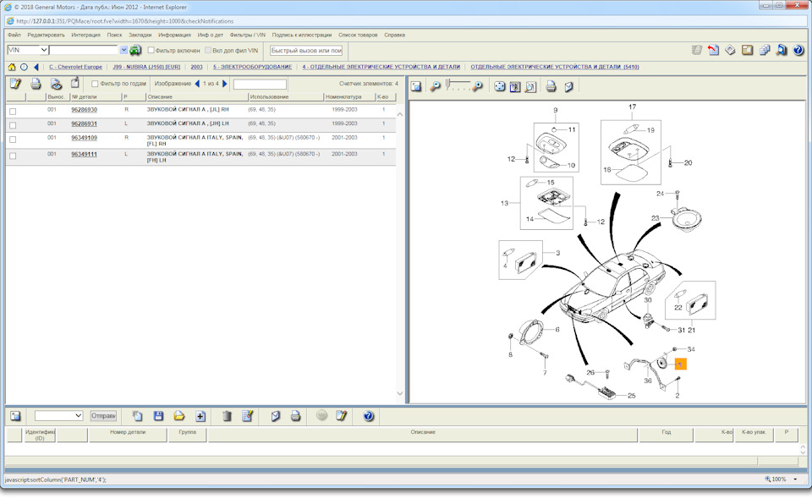Click the quick call search field

(306, 50)
